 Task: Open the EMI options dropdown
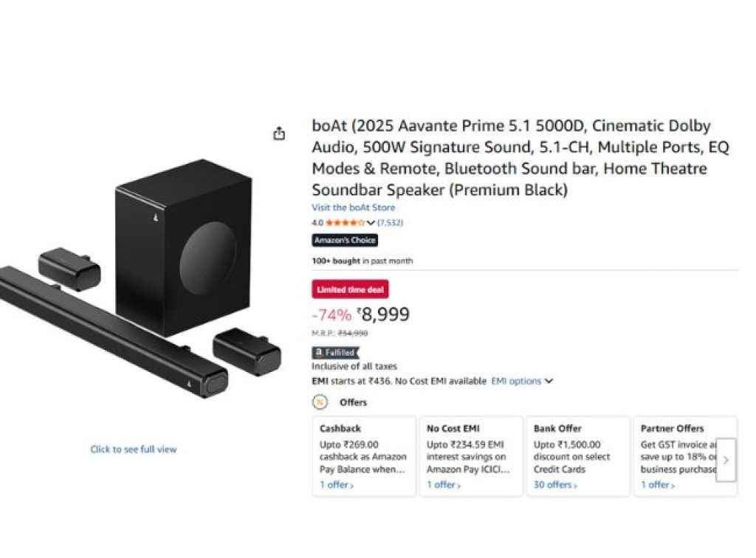522,382
